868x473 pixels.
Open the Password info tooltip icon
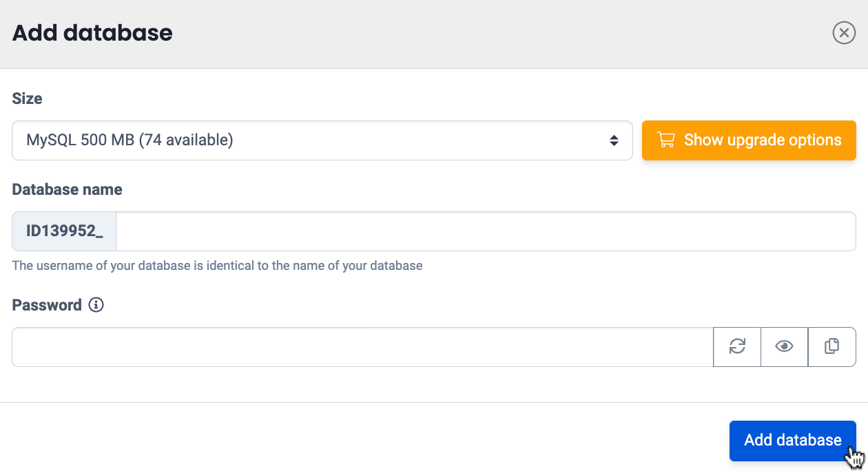point(96,305)
